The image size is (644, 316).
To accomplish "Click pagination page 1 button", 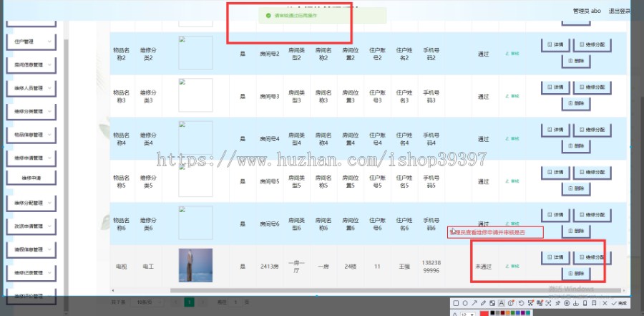I will click(189, 302).
